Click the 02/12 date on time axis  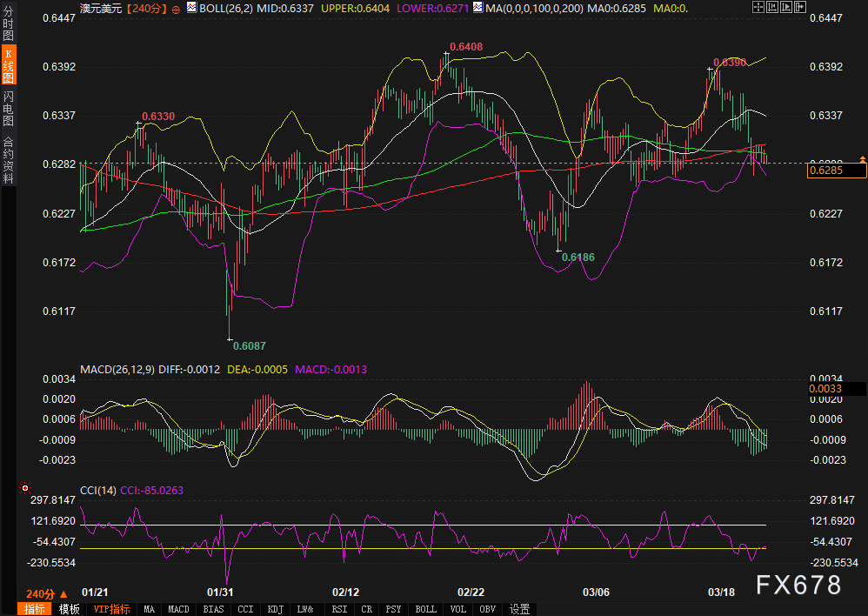(x=345, y=593)
